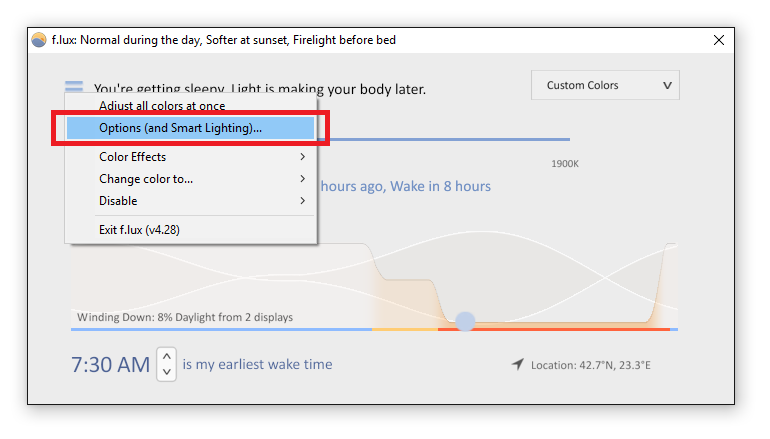The image size is (770, 439).
Task: Click 'Winding Down: 8% Daylight' status text
Action: pyautogui.click(x=185, y=317)
